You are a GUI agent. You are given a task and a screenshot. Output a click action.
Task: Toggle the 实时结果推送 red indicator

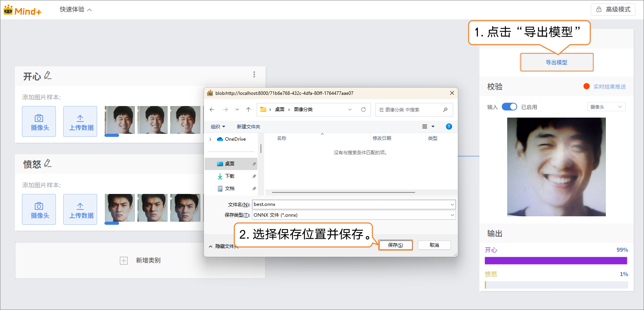pos(587,86)
